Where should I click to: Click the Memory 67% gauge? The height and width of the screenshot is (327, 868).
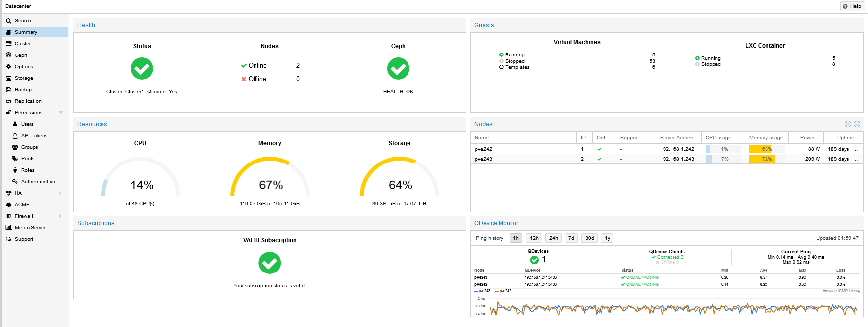[x=270, y=177]
